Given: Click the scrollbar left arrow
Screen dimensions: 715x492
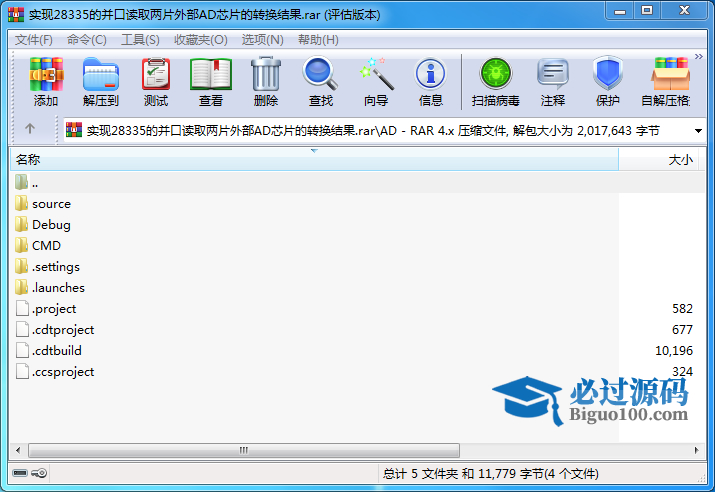Looking at the screenshot, I should (18, 451).
